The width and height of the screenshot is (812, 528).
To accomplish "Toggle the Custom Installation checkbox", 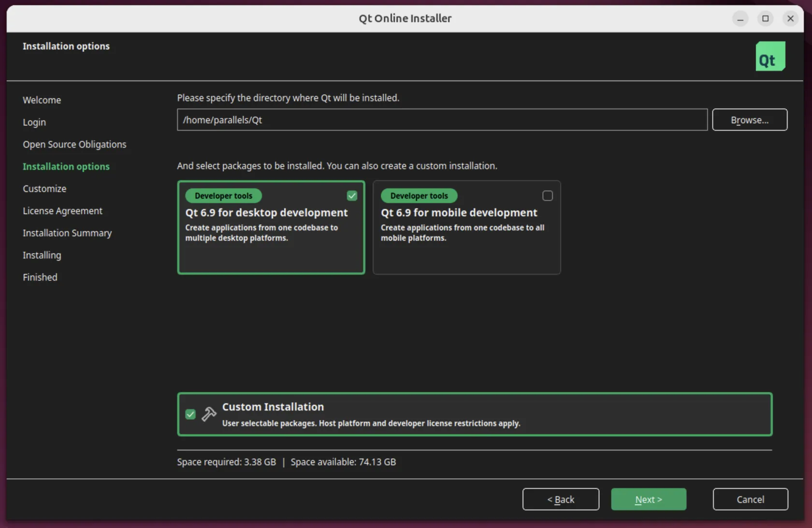I will point(190,414).
